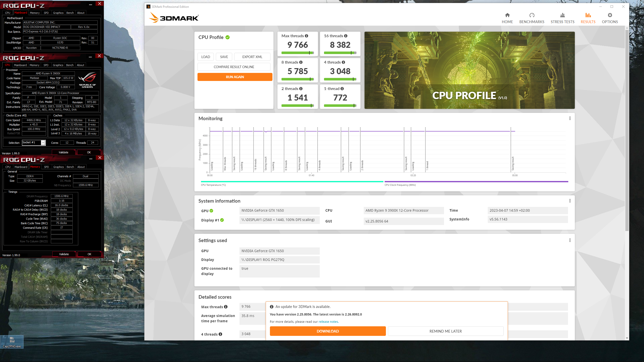Click the Max threads info icon in score tile
Screen dimensions: 644x362
306,36
